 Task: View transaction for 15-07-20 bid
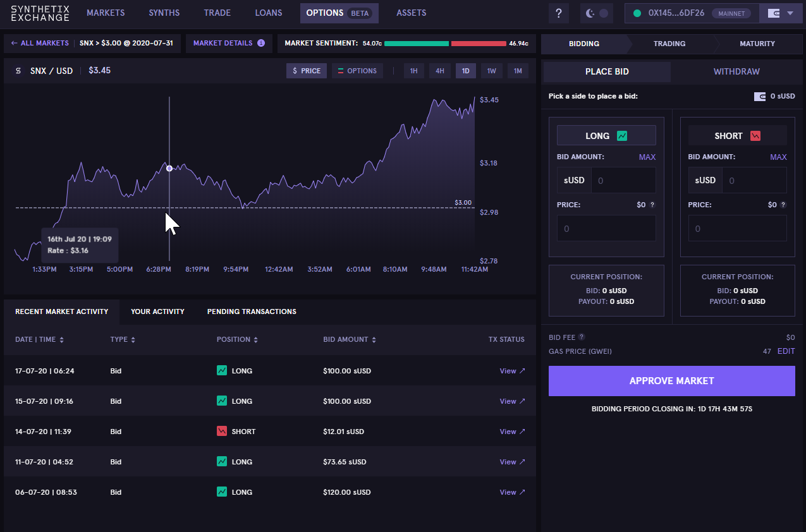[x=512, y=401]
